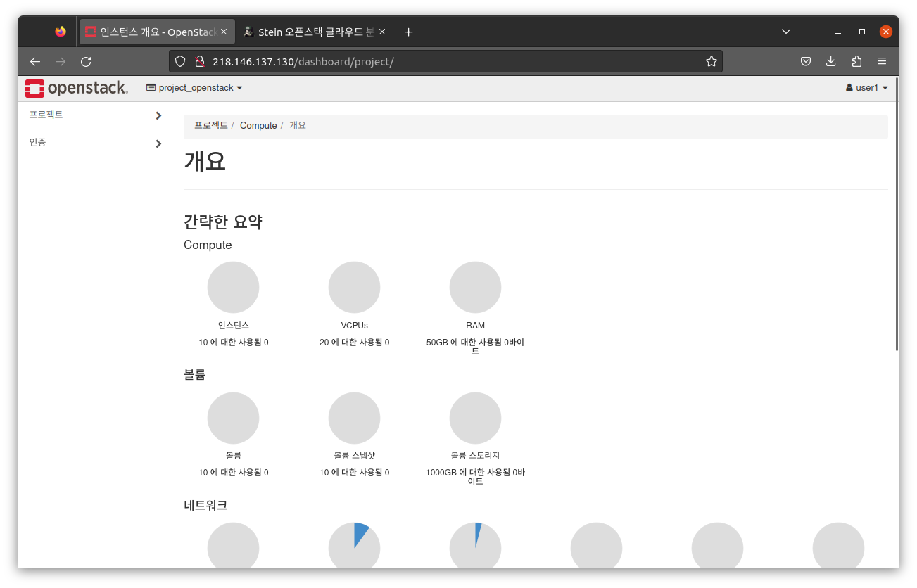Bookmark this page with the star icon
This screenshot has height=588, width=917.
712,62
